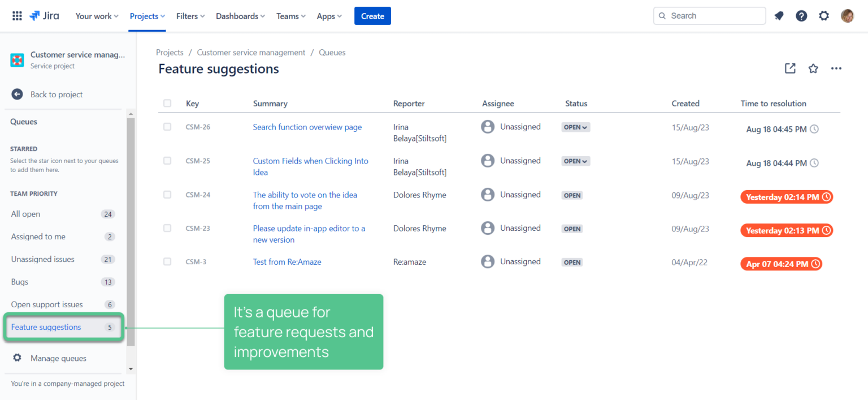The height and width of the screenshot is (400, 868).
Task: Click your profile avatar
Action: [x=848, y=15]
